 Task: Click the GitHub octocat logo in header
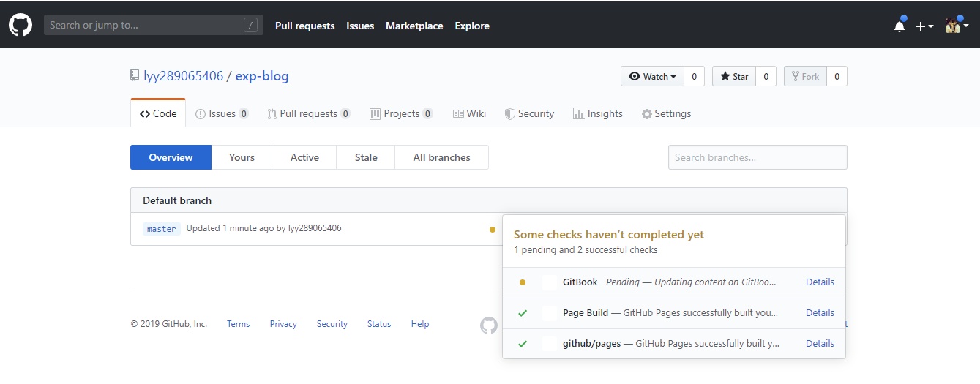coord(20,25)
